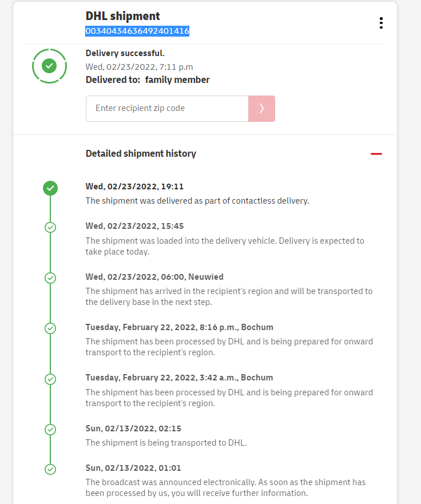The height and width of the screenshot is (504, 421).
Task: Click the contactless delivery description text
Action: 197,201
